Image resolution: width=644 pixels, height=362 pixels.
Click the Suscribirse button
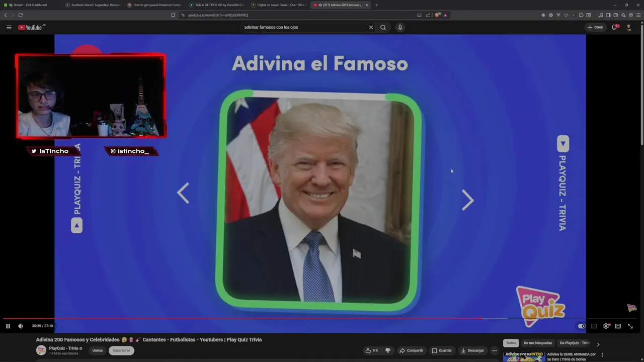121,350
